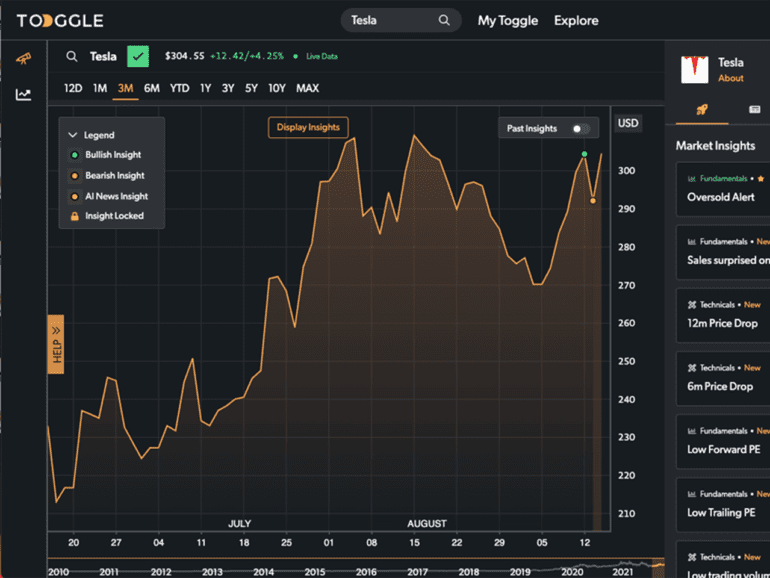Click the Bearish Insight orange dot in legend
This screenshot has width=770, height=578.
(75, 176)
